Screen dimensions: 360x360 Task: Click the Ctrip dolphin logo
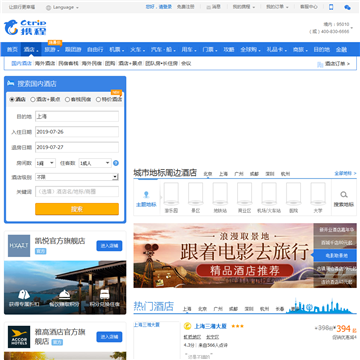pos(25,27)
